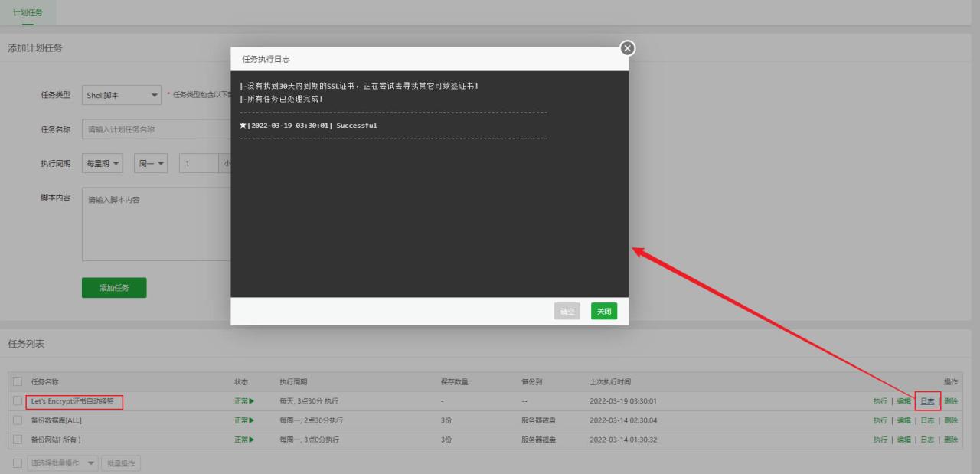980x474 pixels.
Task: Click the play icon beside 备份数据库[ALL] status
Action: [x=253, y=420]
